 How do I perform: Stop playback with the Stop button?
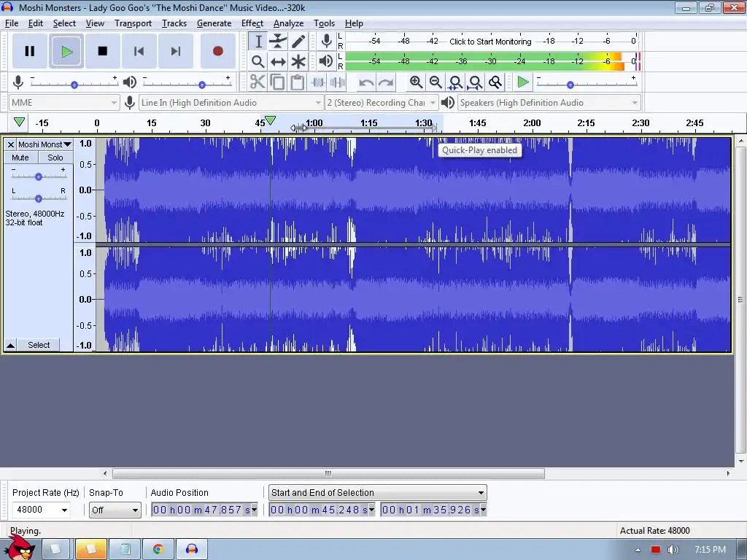click(x=102, y=51)
